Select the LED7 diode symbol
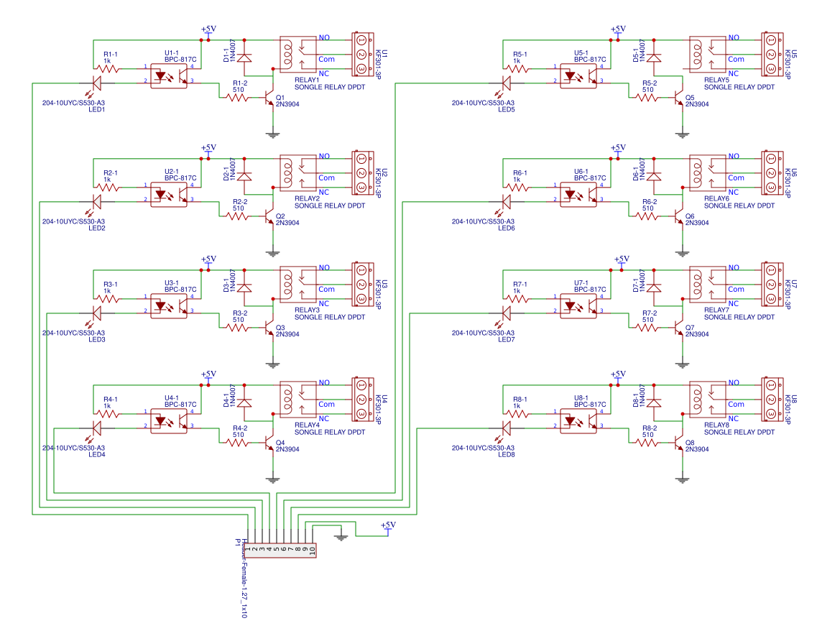This screenshot has height=626, width=840. (x=507, y=313)
